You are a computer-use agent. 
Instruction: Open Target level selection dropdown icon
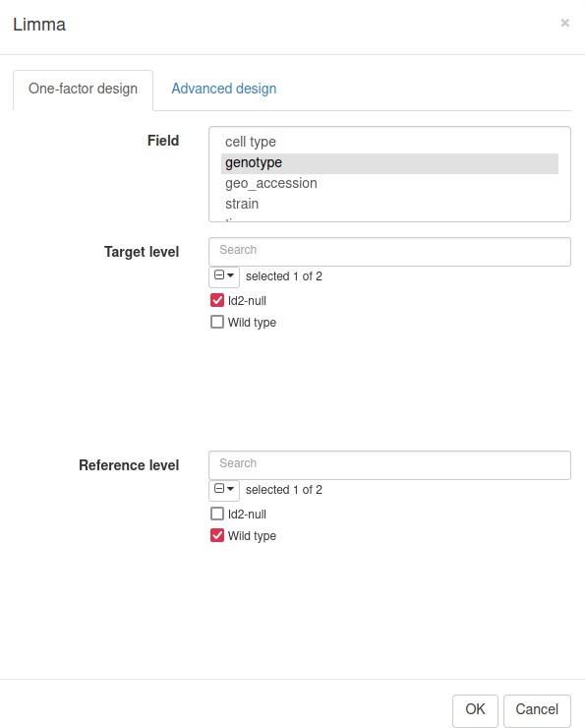point(224,276)
